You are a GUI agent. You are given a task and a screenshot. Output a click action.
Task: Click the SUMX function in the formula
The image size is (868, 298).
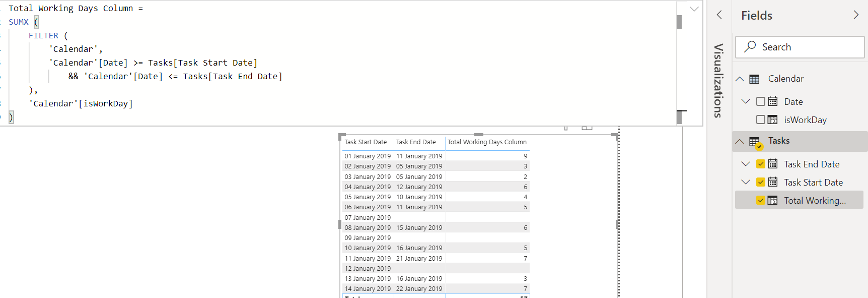tap(19, 22)
